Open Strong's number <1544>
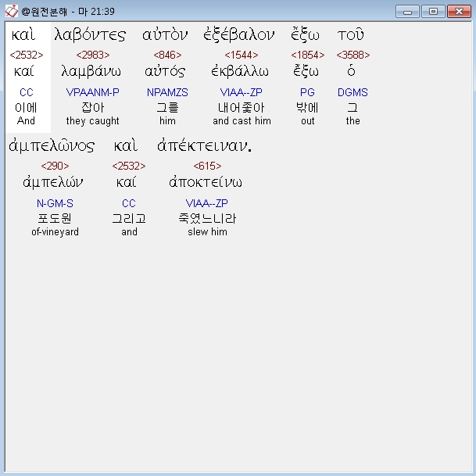Image resolution: width=476 pixels, height=476 pixels. [x=242, y=55]
